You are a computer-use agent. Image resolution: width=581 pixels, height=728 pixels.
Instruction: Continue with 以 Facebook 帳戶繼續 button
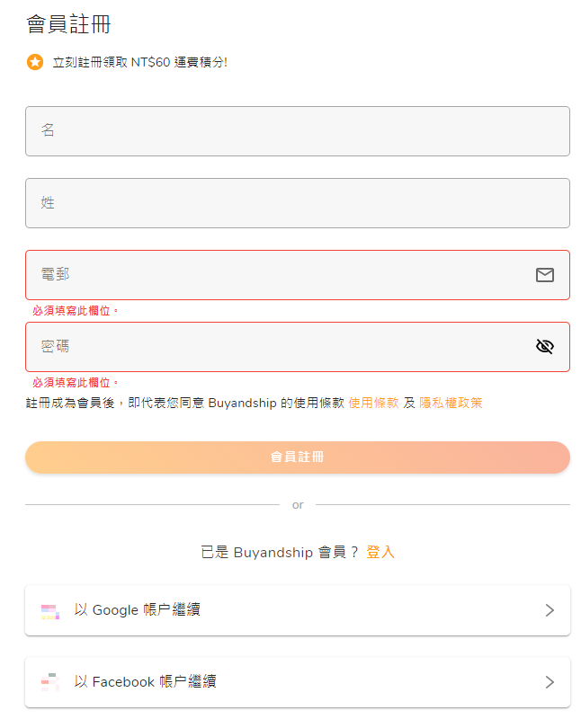[x=297, y=682]
